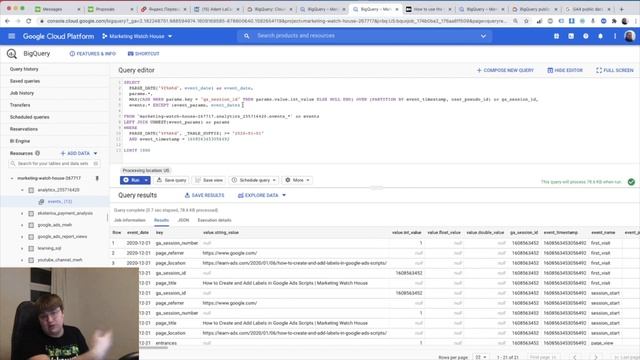
Task: Open the Schedule query dropdown
Action: point(254,180)
